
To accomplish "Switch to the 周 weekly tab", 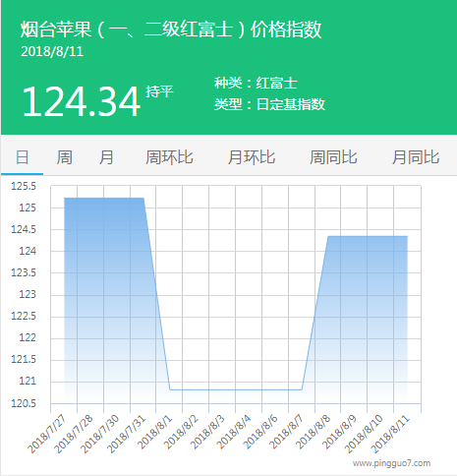I will [64, 157].
